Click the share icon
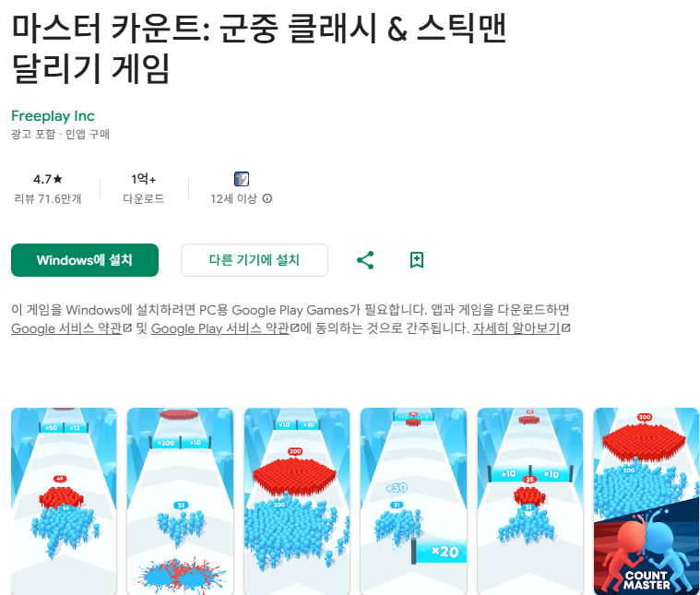700x595 pixels. tap(365, 260)
